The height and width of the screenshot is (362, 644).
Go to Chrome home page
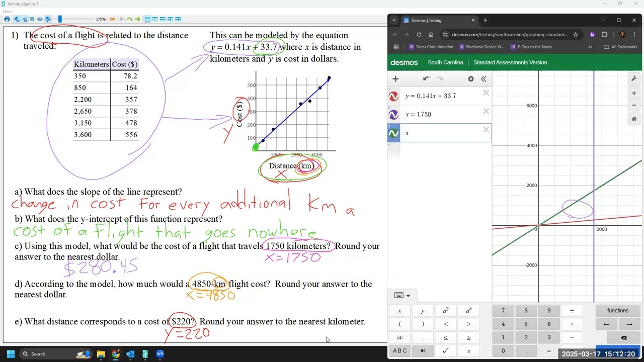pos(431,35)
